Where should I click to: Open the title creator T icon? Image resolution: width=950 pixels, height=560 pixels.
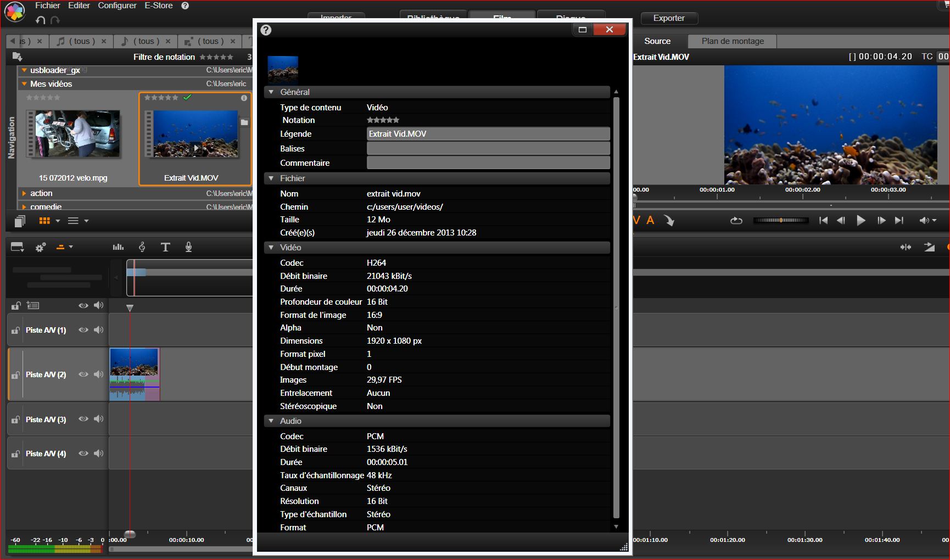coord(165,247)
